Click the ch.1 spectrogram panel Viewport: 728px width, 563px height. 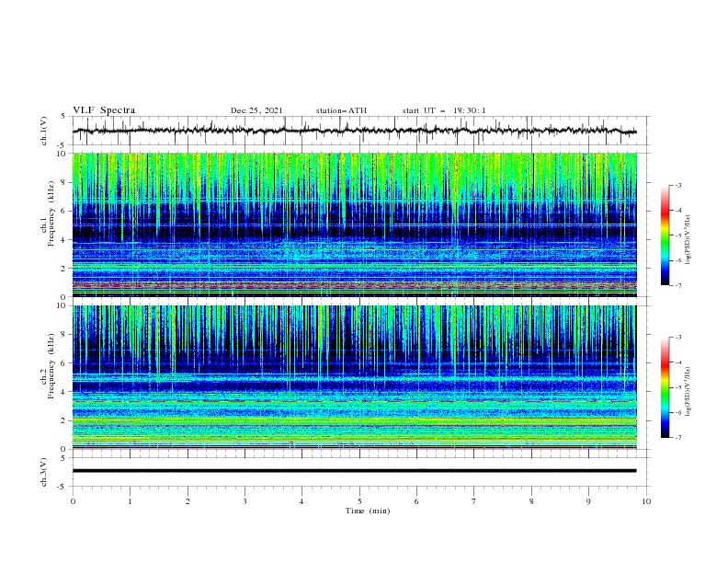tap(354, 224)
